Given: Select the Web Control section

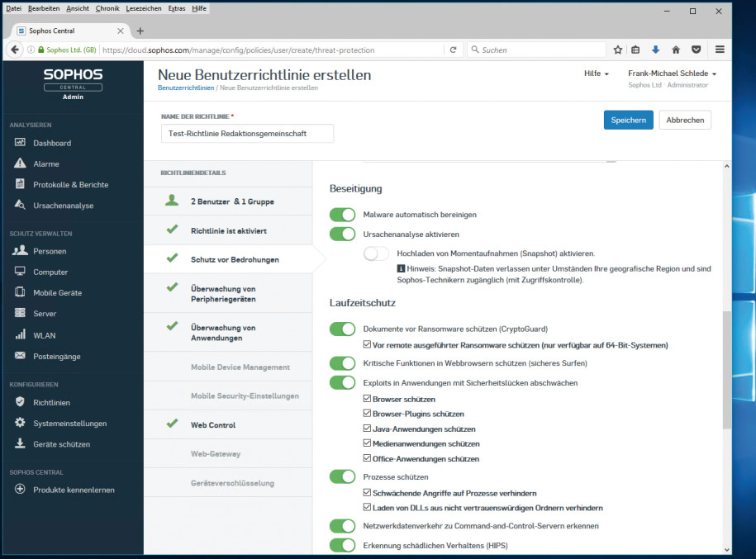Looking at the screenshot, I should click(x=229, y=424).
